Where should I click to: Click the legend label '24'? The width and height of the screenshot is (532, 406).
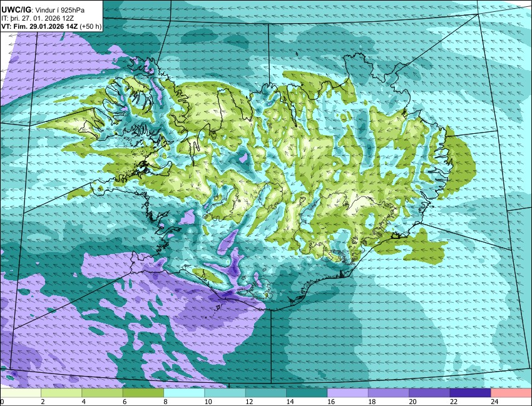[x=494, y=402]
